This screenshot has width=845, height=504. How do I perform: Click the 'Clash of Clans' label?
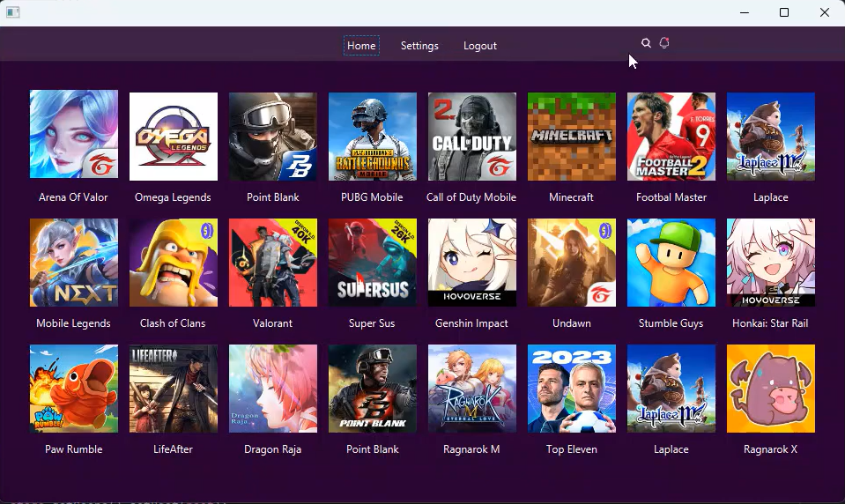coord(173,323)
